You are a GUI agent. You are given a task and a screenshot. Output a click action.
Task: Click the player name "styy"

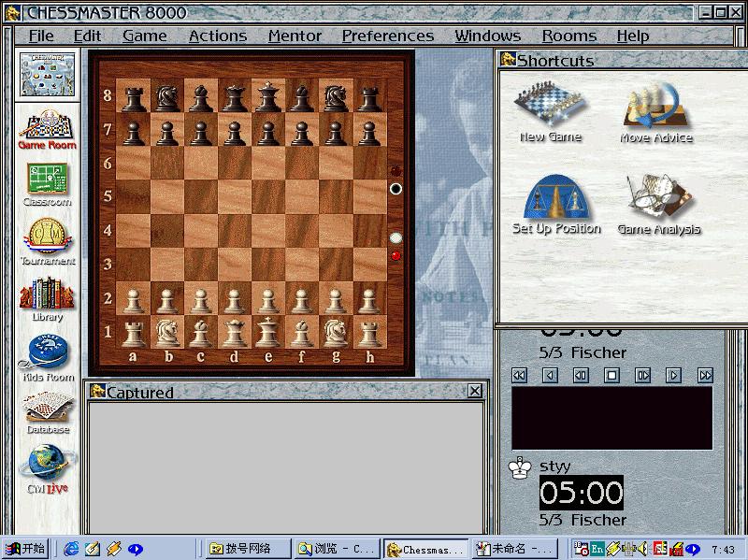pyautogui.click(x=554, y=466)
